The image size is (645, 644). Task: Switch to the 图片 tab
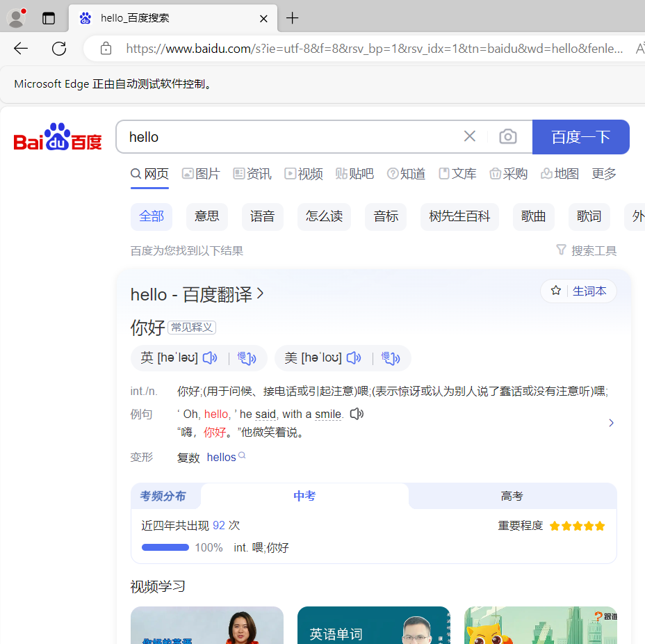(201, 174)
